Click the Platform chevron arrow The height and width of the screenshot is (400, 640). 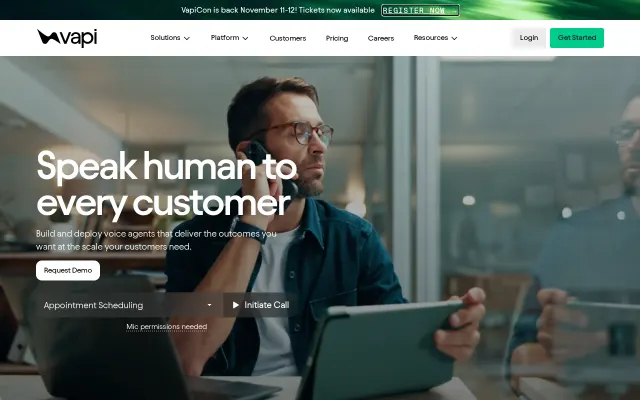(245, 38)
